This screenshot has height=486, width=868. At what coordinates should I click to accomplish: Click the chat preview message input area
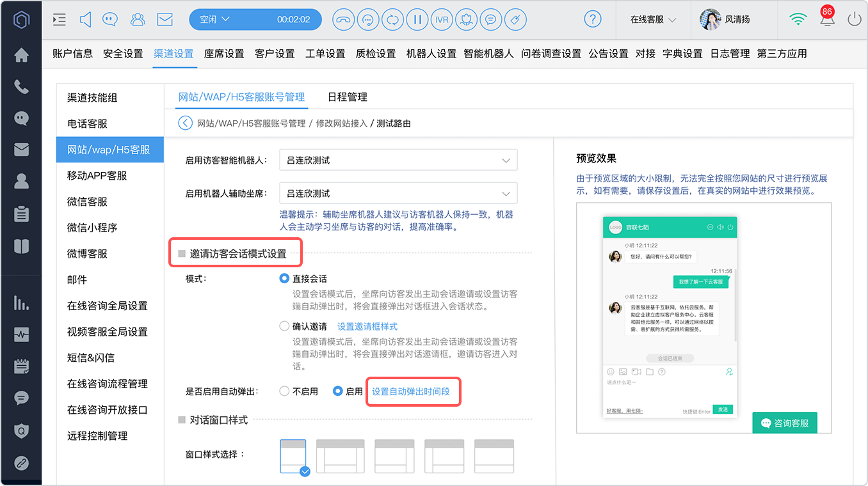click(670, 390)
